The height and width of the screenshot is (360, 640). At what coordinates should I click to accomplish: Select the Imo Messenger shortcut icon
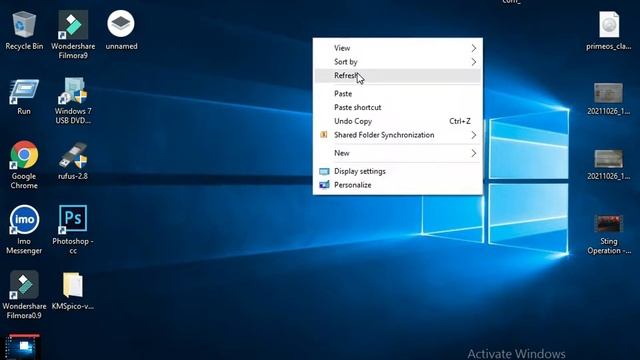(24, 220)
